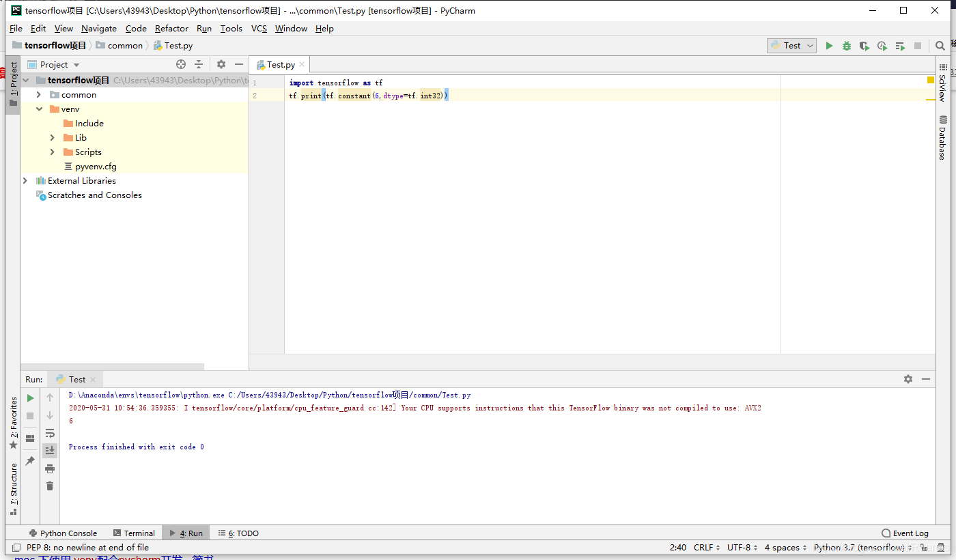The height and width of the screenshot is (560, 956).
Task: Open the Refactor menu
Action: 171,29
